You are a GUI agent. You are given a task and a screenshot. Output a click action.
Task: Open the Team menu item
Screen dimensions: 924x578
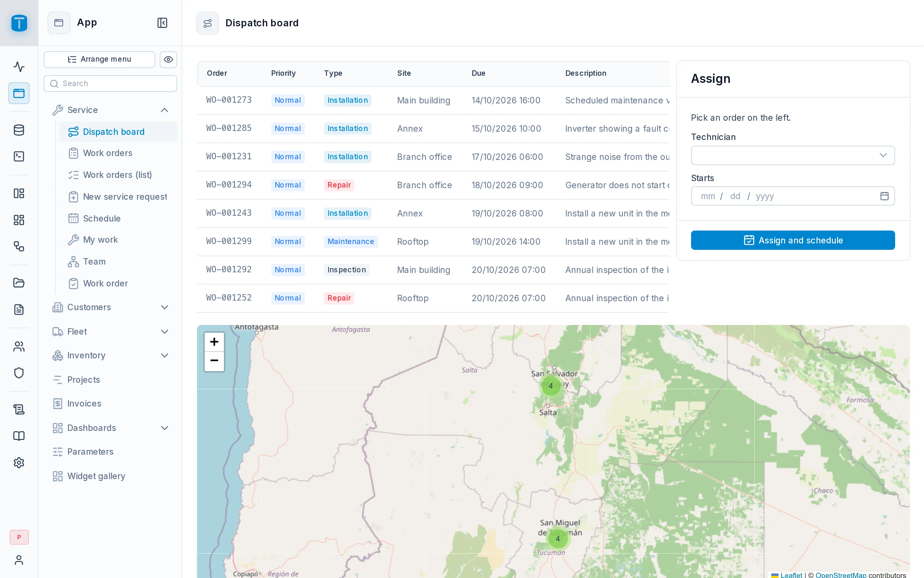tap(118, 261)
